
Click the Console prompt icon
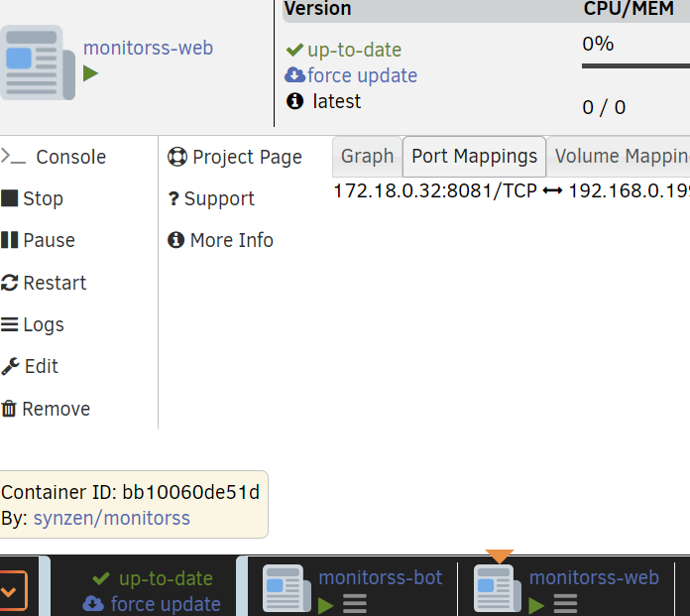coord(13,157)
